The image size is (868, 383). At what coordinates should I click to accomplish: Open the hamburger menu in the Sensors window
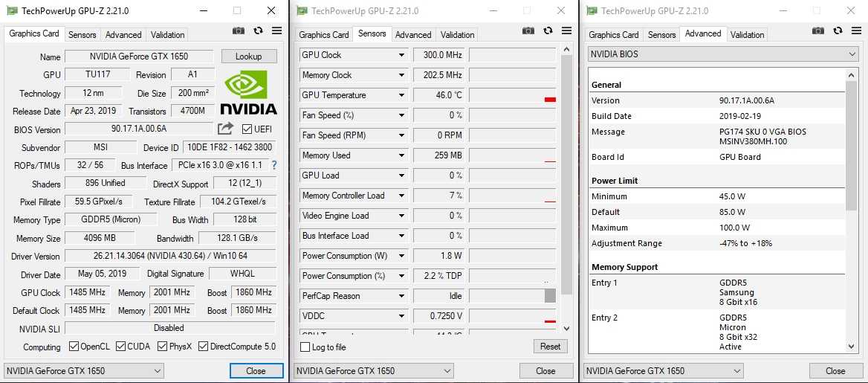(x=566, y=31)
